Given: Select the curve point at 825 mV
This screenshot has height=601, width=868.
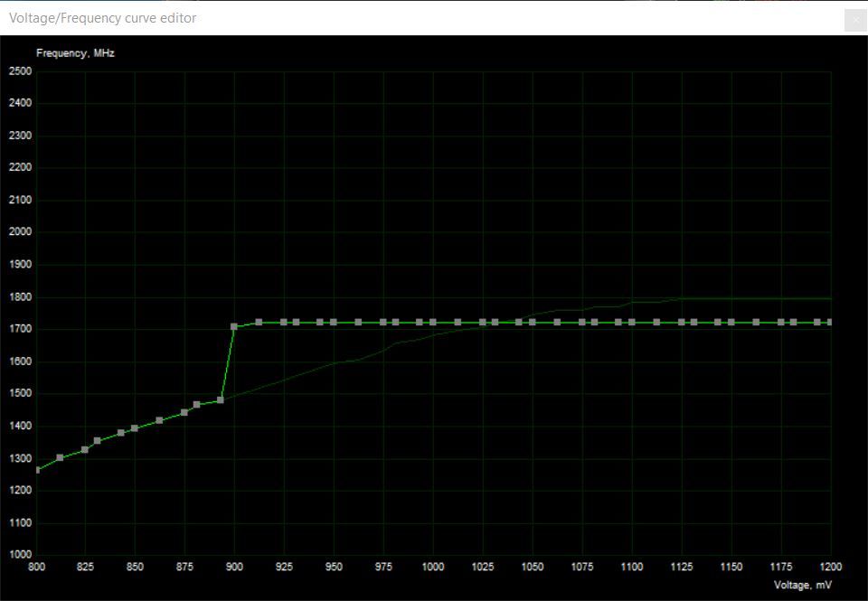Looking at the screenshot, I should (x=85, y=450).
